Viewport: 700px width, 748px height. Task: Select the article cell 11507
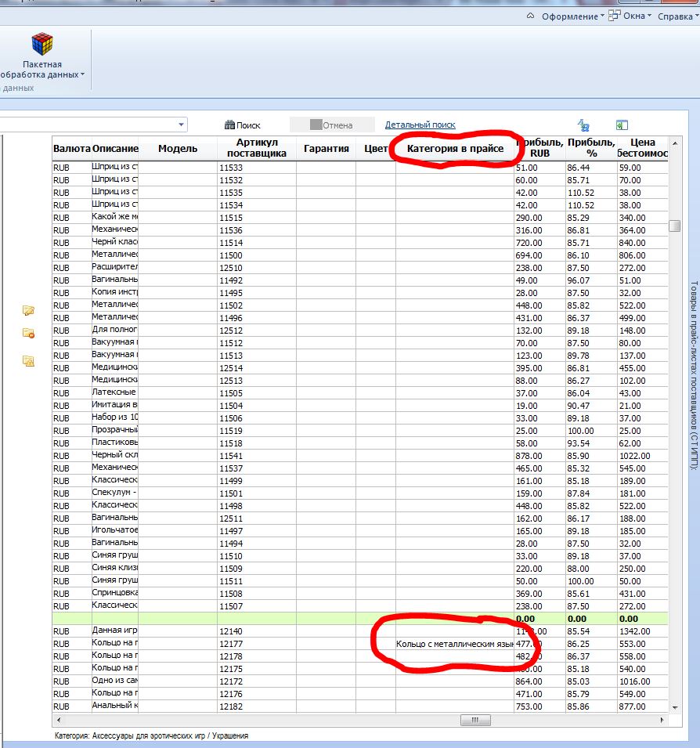pos(257,606)
